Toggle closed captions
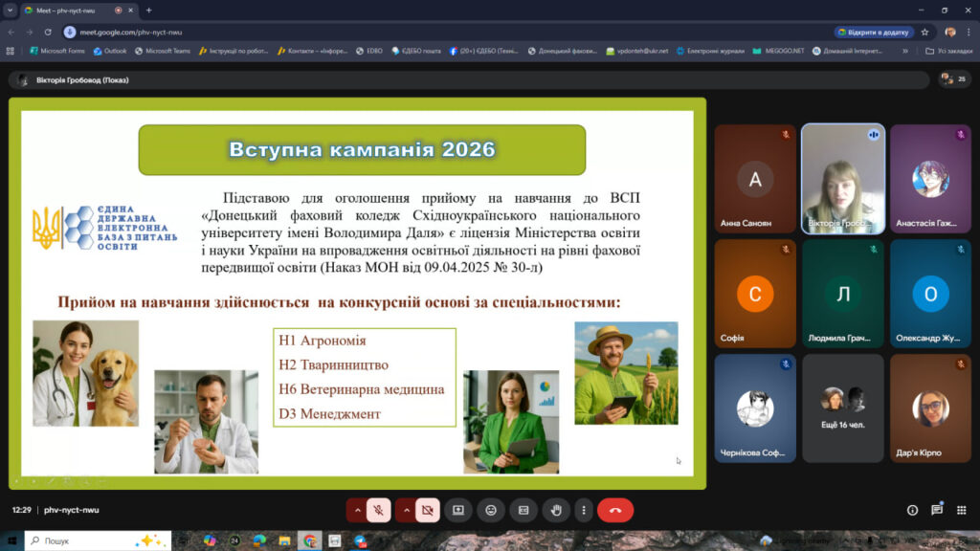Image resolution: width=980 pixels, height=551 pixels. 523,510
